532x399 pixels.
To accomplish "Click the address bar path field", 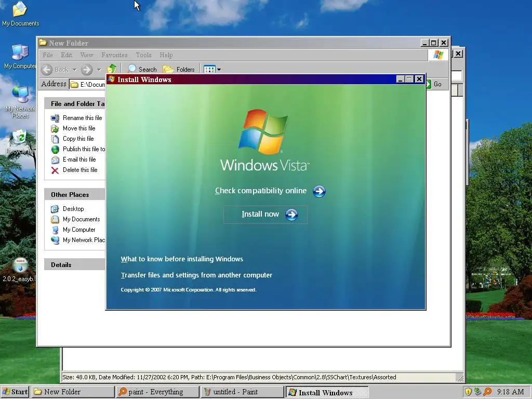I will 88,84.
